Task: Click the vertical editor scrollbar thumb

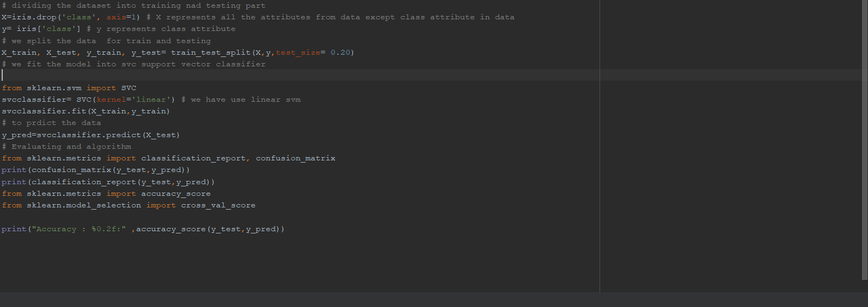Action: click(865, 139)
